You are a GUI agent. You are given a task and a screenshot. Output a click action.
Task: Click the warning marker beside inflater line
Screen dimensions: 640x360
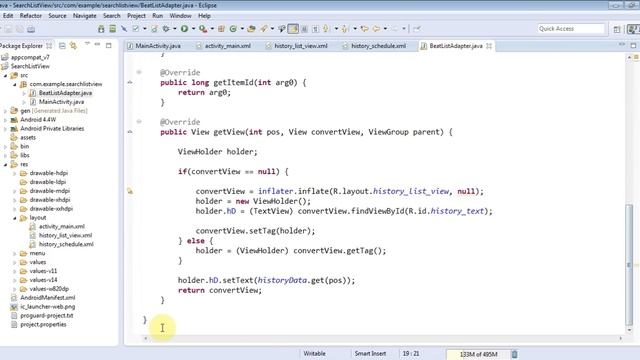(130, 191)
